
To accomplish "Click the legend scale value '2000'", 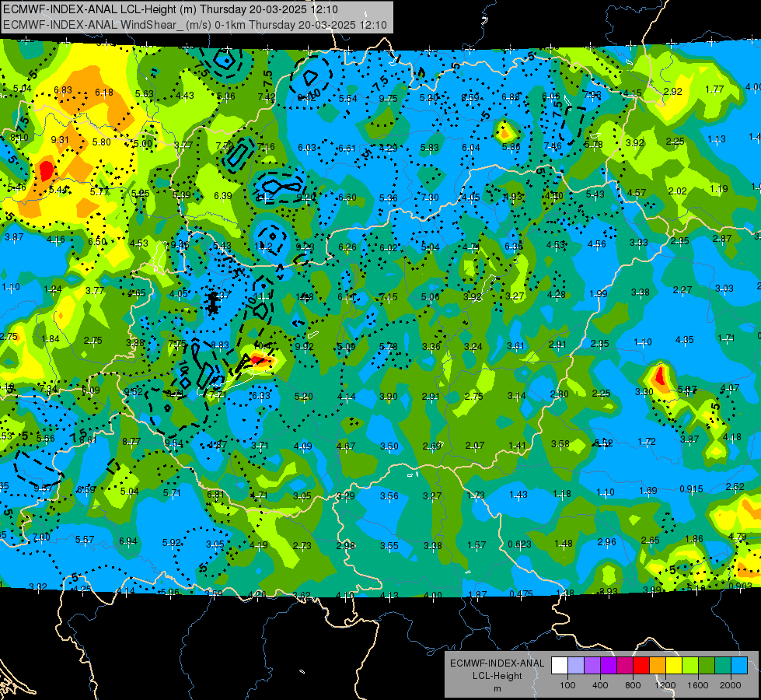I will (x=731, y=685).
